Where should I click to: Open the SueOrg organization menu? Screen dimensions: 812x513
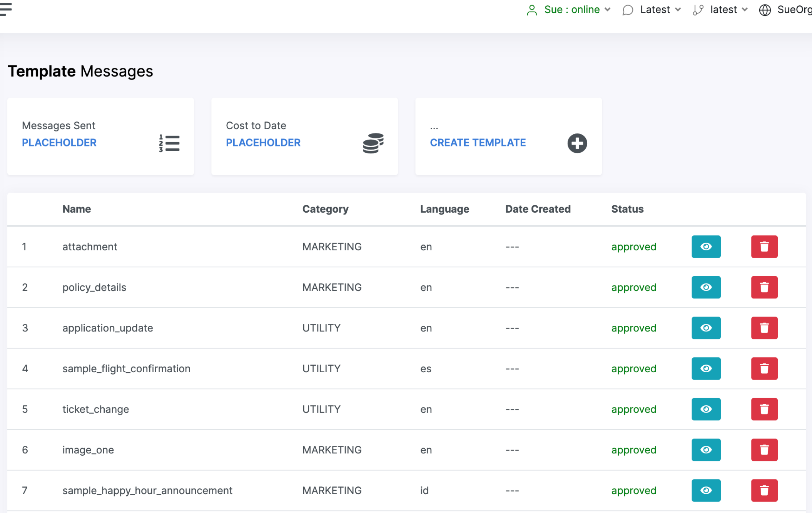(x=794, y=10)
